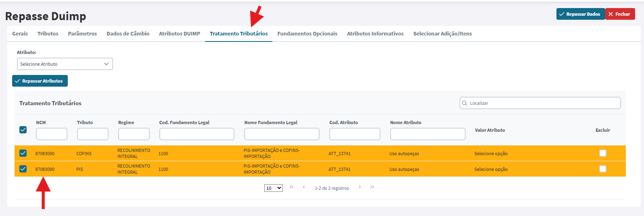Viewport: 644px width, 216px height.
Task: Open the rows-per-page 10 dropdown
Action: (x=274, y=188)
